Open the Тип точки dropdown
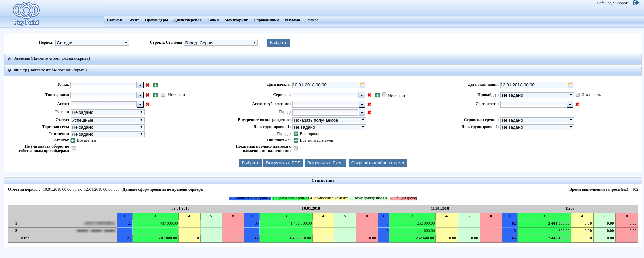Viewport: 644px width, 258px height. pos(108,134)
